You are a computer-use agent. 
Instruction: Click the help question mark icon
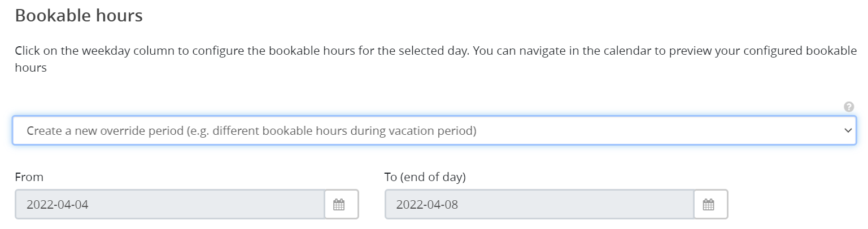pos(848,107)
